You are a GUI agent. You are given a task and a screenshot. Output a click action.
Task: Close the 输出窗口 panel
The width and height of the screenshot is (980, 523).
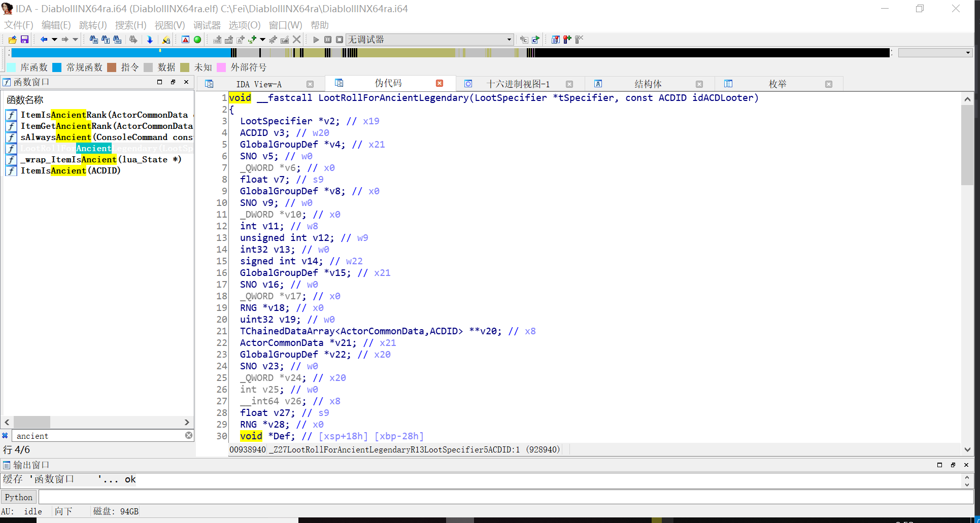pos(966,465)
